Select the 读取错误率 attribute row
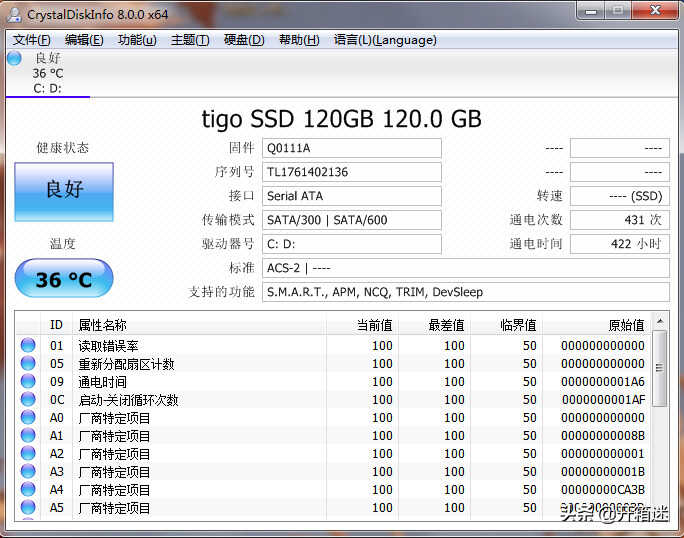684x538 pixels. tap(333, 346)
